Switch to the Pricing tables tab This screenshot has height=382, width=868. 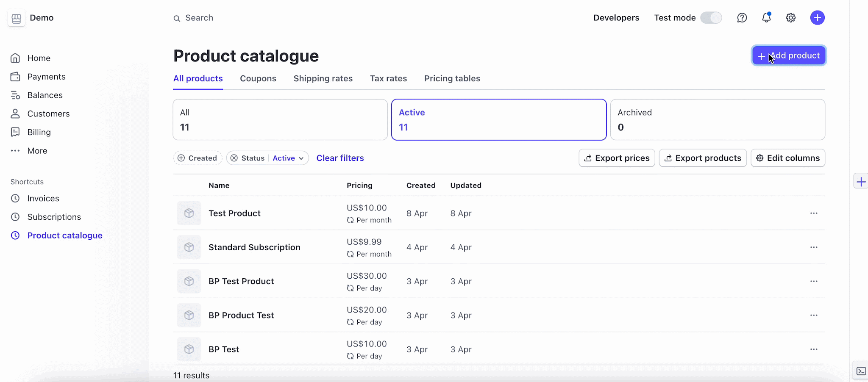coord(452,78)
